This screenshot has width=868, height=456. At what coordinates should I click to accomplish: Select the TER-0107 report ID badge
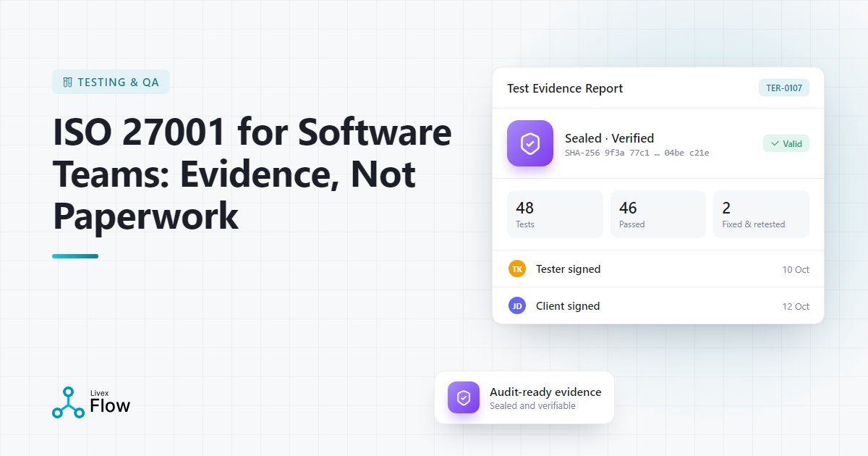pyautogui.click(x=783, y=88)
